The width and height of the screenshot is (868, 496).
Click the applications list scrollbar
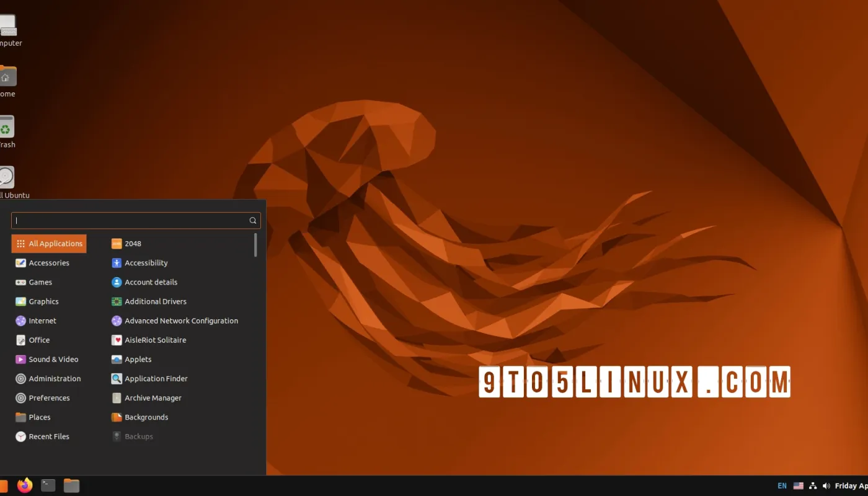click(x=255, y=244)
